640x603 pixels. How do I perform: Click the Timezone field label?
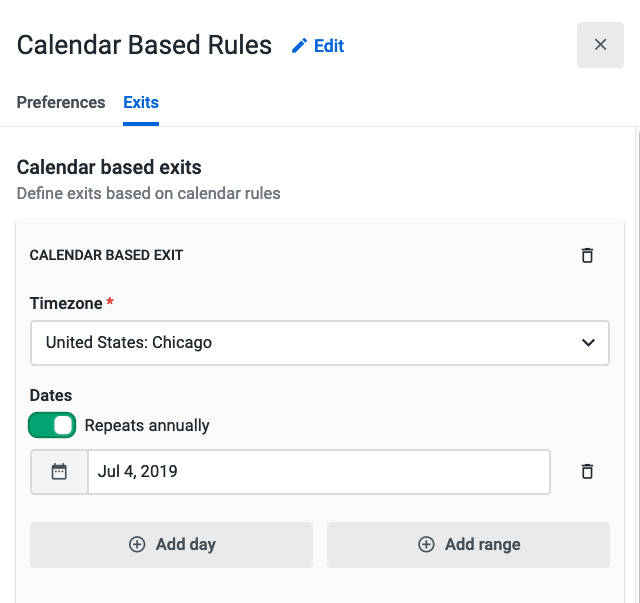[65, 303]
